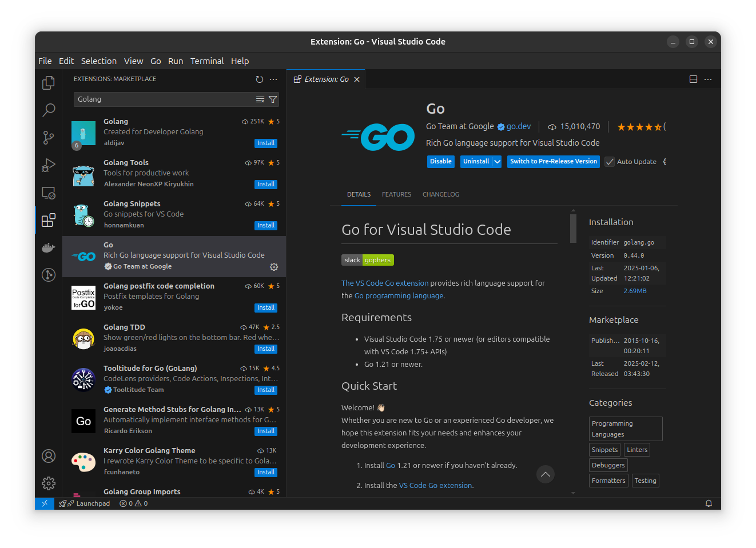
Task: Click the Go Team at Google publisher name
Action: pos(460,126)
